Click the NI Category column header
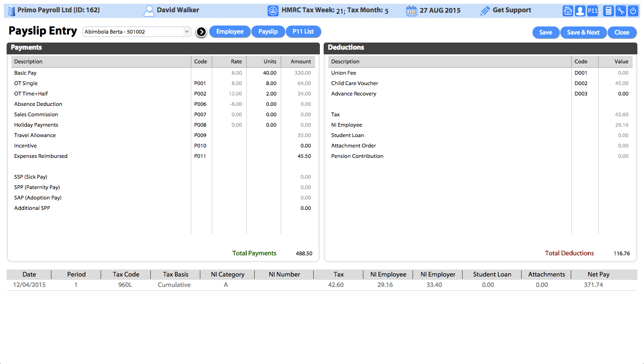 (228, 274)
